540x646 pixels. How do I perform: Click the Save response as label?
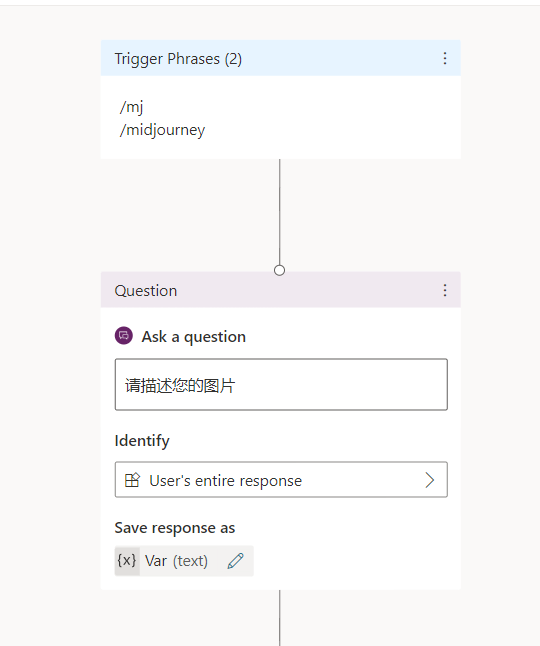[x=175, y=528]
